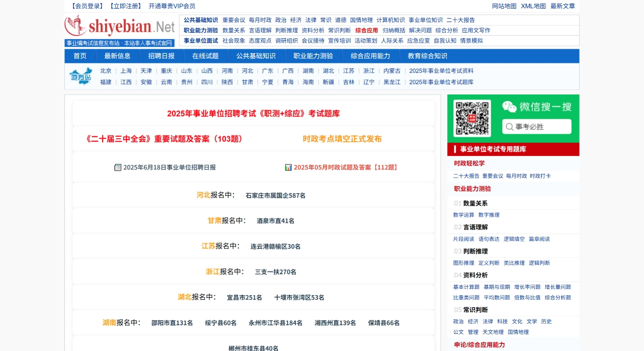
Task: Click 宜昌市251名 recruitment link
Action: [x=244, y=298]
